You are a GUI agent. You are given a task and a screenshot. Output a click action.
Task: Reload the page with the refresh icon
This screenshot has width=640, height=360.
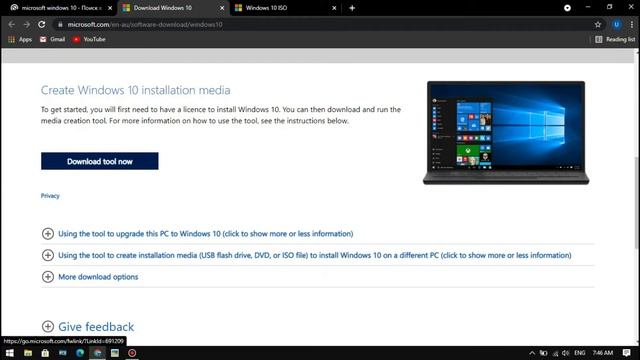click(42, 24)
